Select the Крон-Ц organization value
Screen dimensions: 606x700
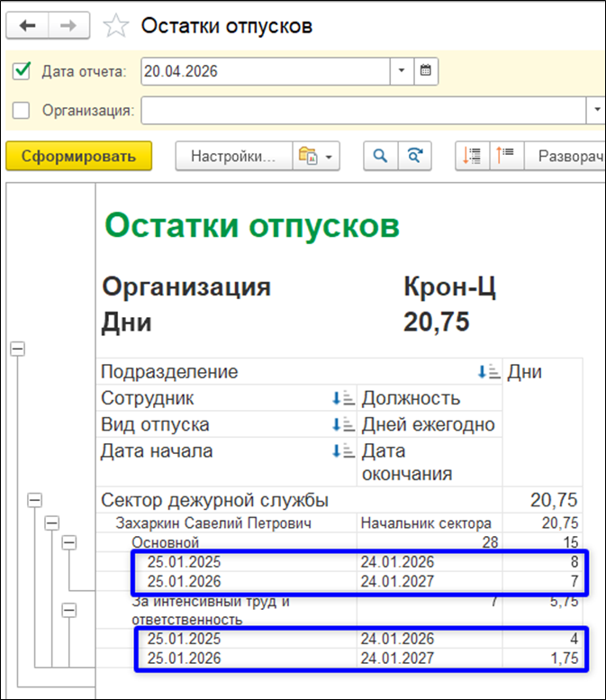pos(449,287)
